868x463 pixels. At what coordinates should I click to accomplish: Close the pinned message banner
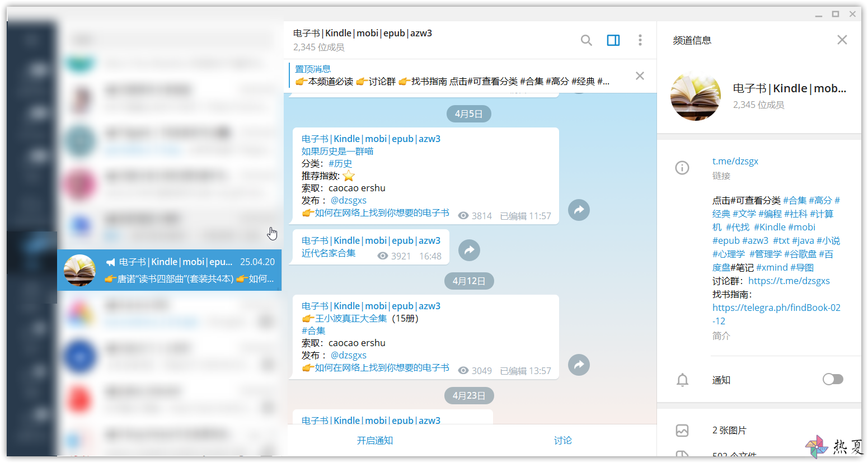(x=640, y=75)
